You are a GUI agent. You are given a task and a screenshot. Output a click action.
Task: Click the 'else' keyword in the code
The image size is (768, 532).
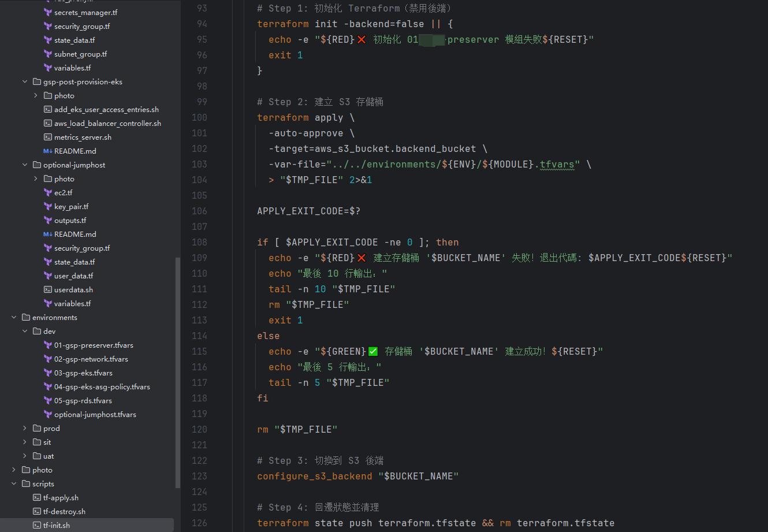[x=269, y=336]
